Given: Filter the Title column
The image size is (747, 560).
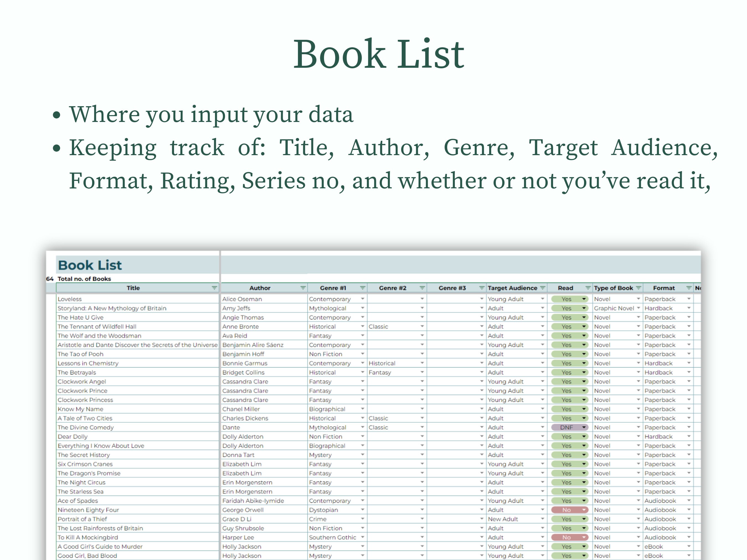Looking at the screenshot, I should 214,288.
